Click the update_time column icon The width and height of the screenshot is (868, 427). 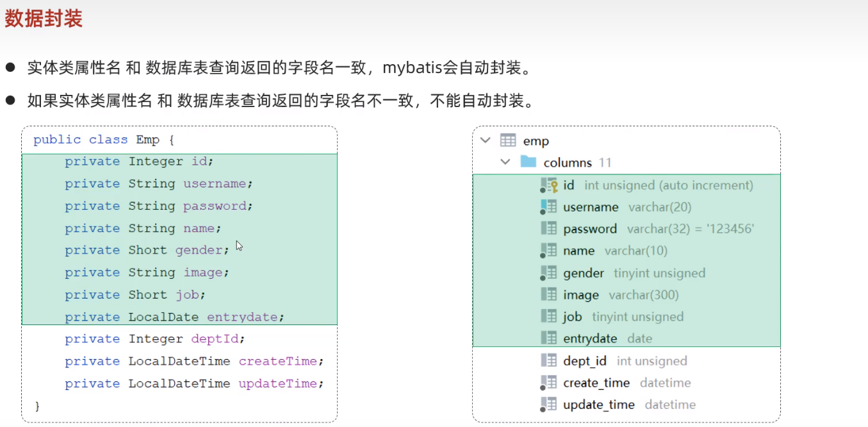click(x=549, y=405)
